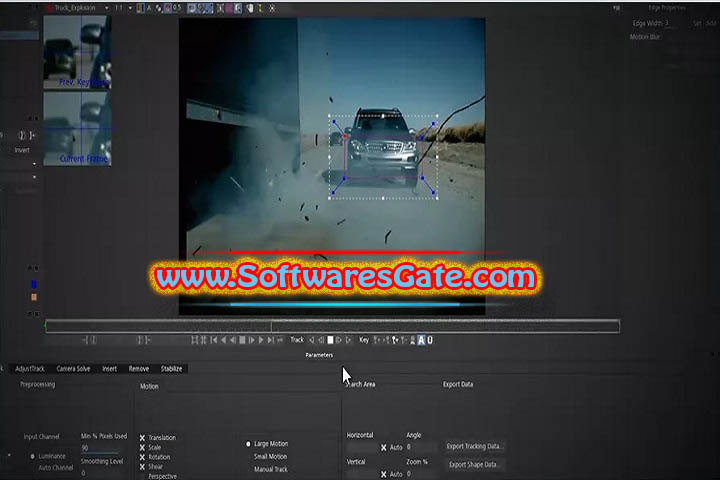Adjust the Min % Pixels Used slider
Screen dimensions: 720x480
click(x=100, y=452)
